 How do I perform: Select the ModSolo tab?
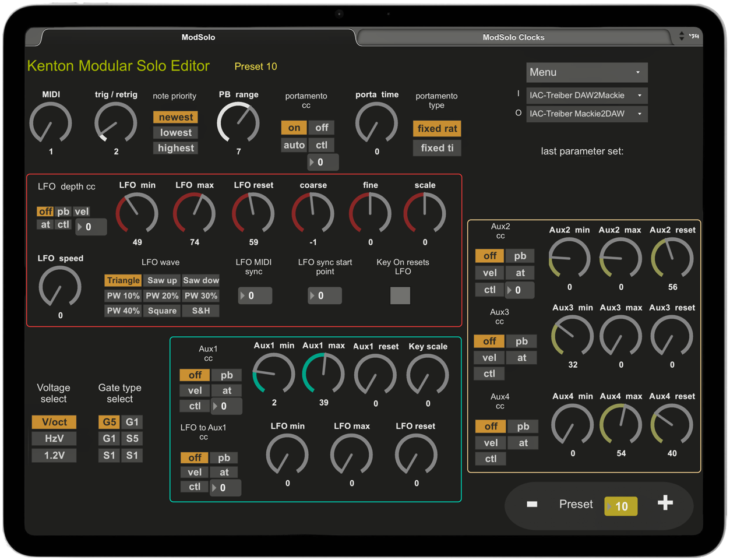coord(198,37)
